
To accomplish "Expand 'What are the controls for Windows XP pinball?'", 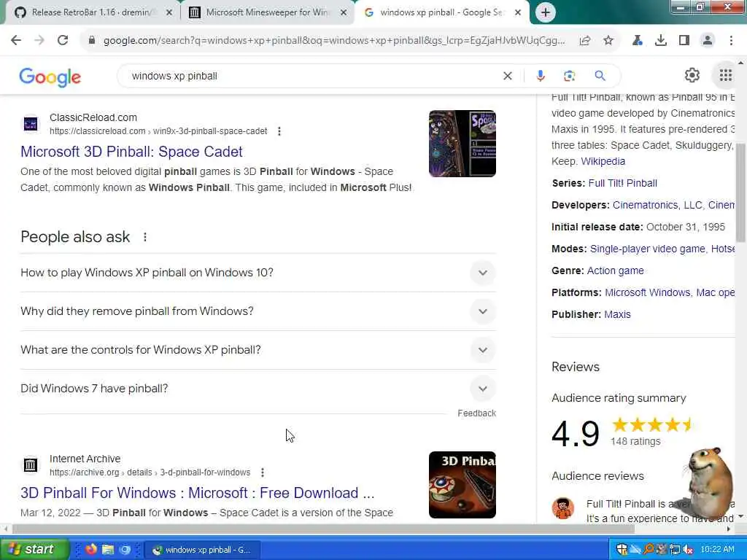I will pos(258,349).
